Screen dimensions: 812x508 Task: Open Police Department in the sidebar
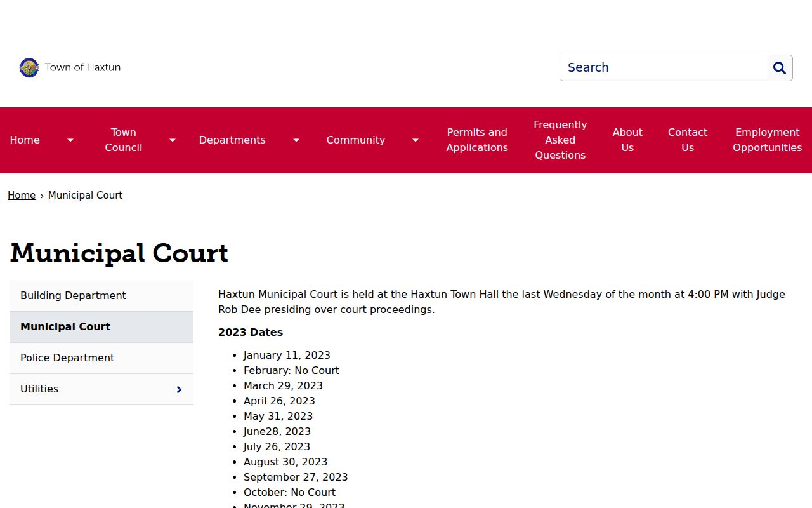point(101,358)
